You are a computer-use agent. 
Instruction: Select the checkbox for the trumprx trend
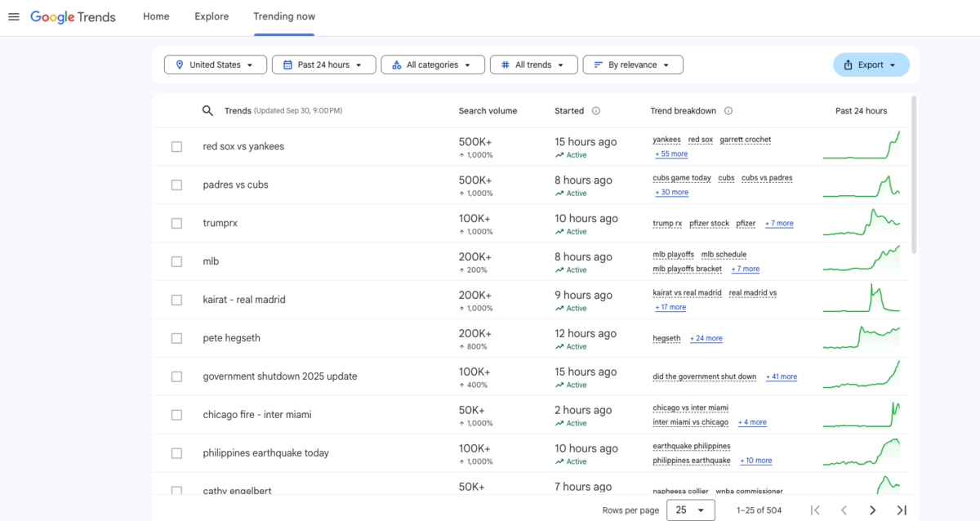[176, 222]
